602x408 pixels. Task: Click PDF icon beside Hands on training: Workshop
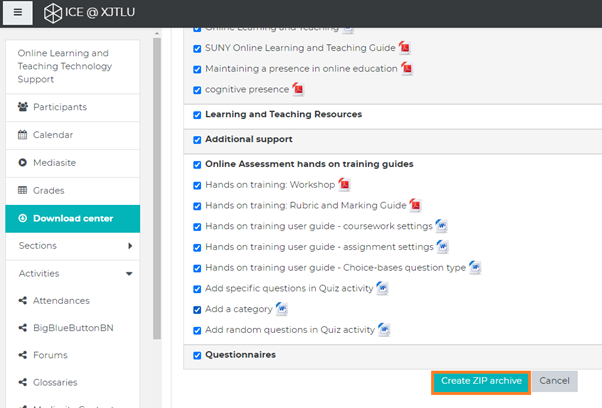tap(344, 185)
